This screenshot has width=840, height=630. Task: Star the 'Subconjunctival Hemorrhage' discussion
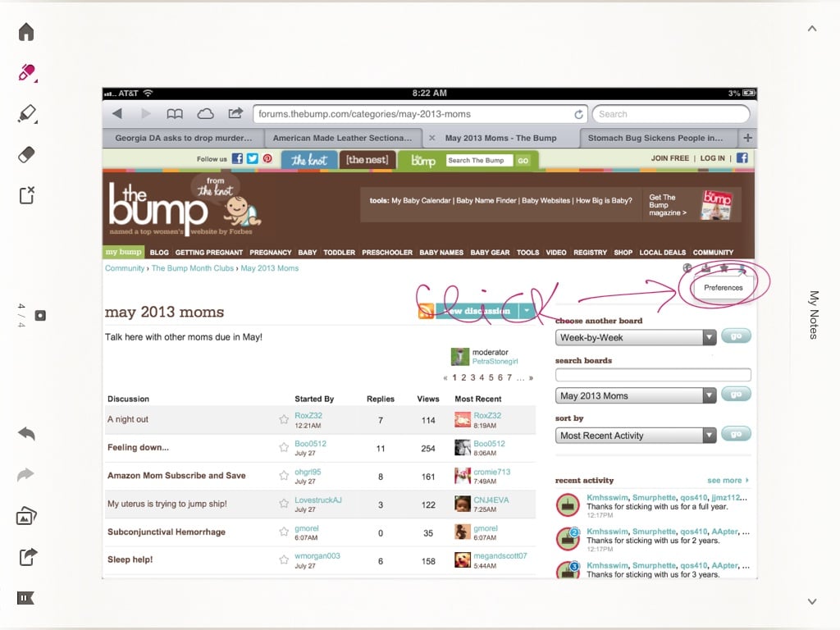284,532
